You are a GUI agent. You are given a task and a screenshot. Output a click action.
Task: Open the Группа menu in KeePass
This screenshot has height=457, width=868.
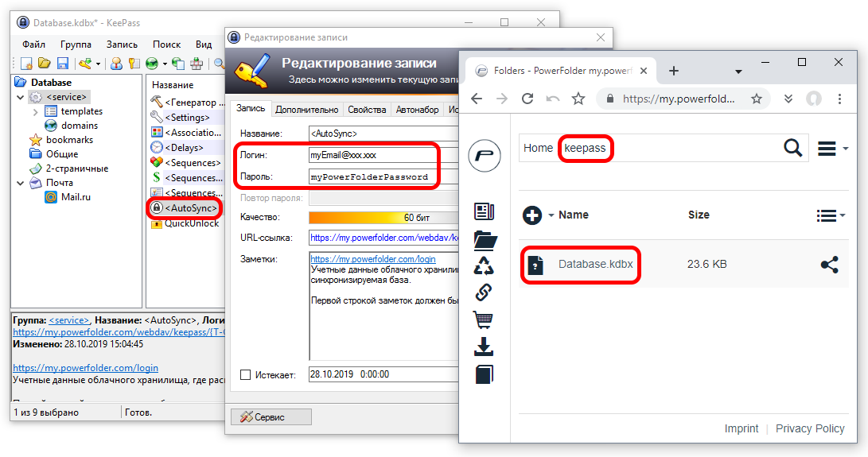click(76, 45)
